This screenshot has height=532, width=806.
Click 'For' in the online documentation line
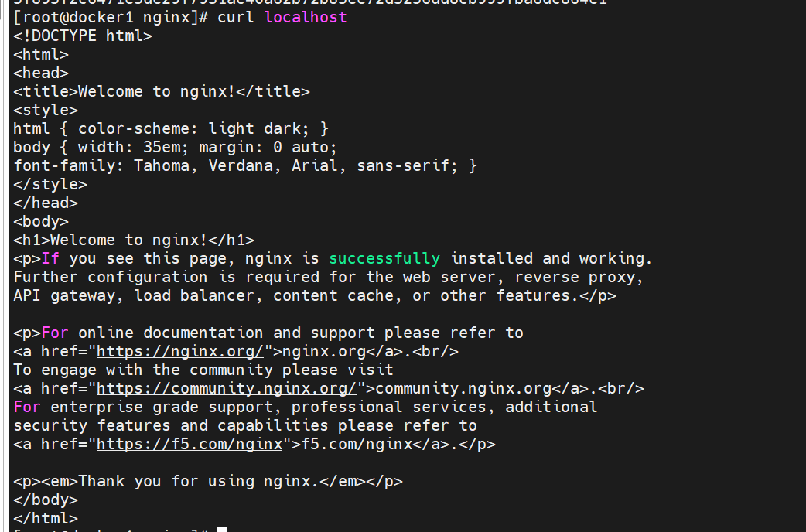(54, 332)
